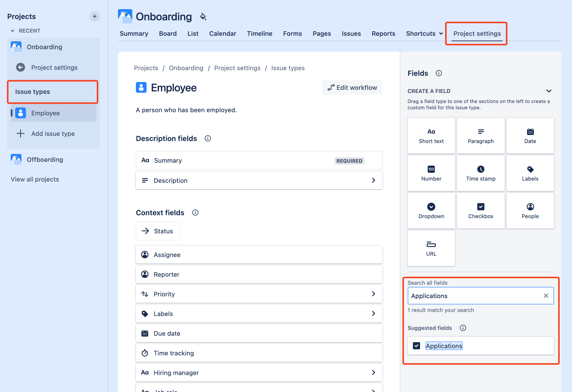This screenshot has height=392, width=572.
Task: Click the Projects breadcrumb link
Action: 146,68
